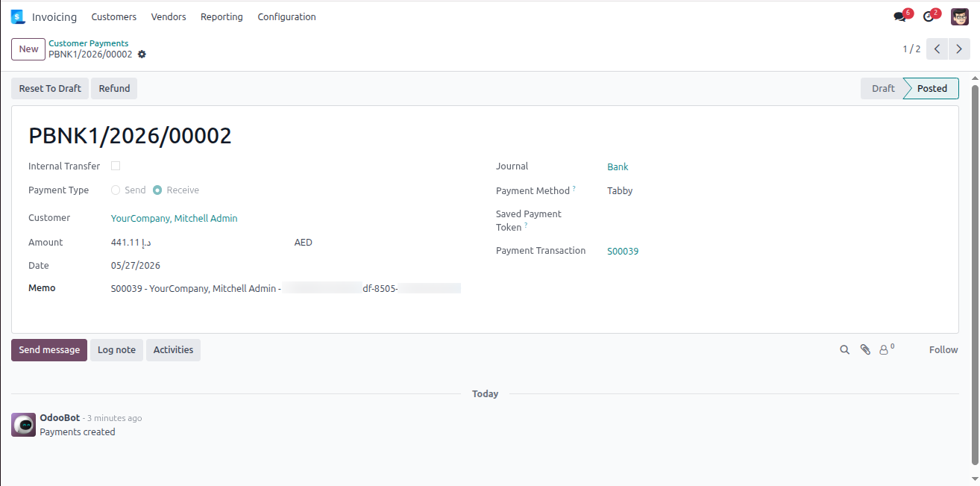Click OdooBot avatar in chatter
This screenshot has width=980, height=486.
click(x=23, y=425)
